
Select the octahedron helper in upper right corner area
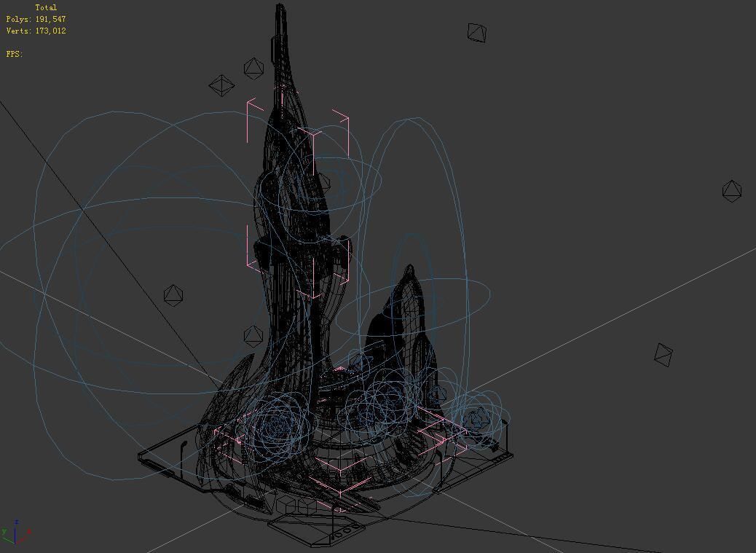coord(477,32)
